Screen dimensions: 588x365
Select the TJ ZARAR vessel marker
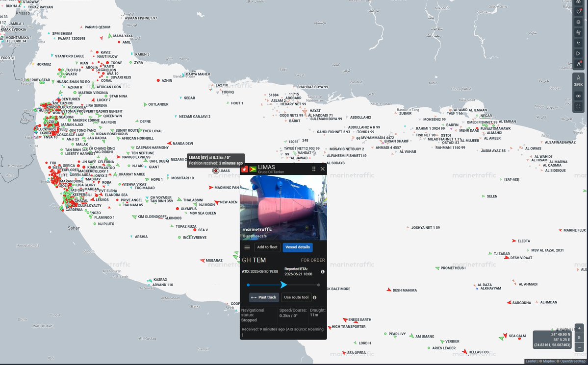[x=490, y=254]
